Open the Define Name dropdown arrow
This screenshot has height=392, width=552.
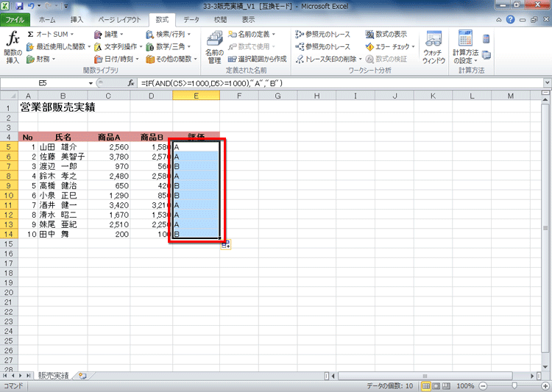(273, 35)
